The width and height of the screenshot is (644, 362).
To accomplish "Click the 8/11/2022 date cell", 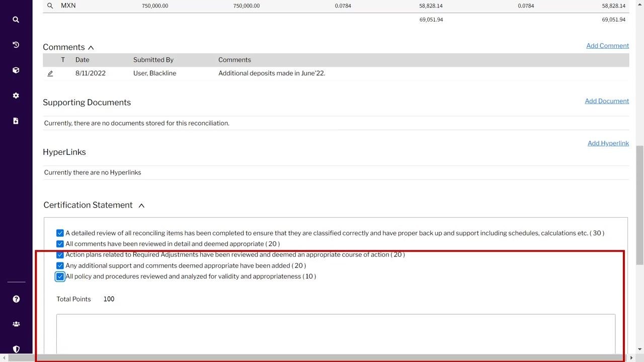I will point(91,73).
